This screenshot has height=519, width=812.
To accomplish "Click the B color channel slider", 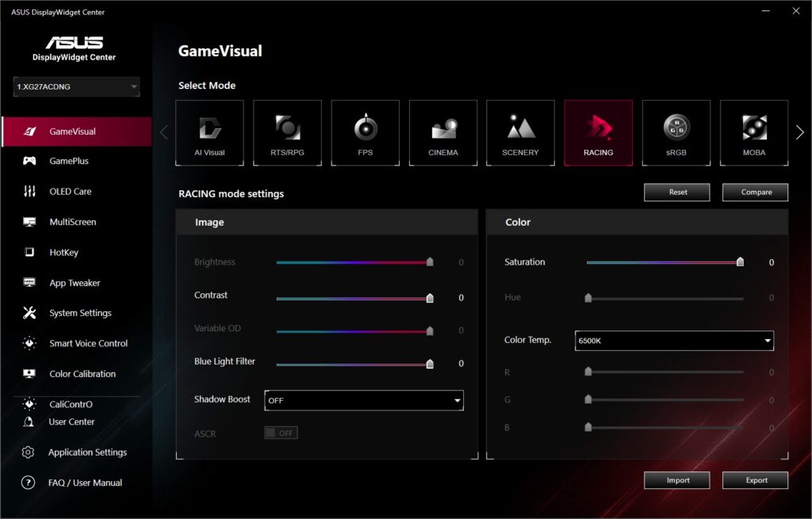I will [x=665, y=427].
